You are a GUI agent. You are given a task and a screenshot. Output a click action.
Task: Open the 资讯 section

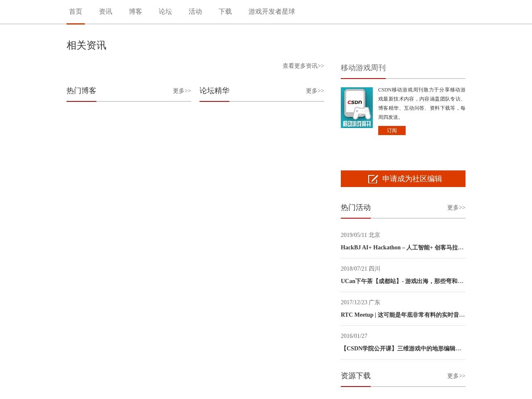(x=105, y=11)
